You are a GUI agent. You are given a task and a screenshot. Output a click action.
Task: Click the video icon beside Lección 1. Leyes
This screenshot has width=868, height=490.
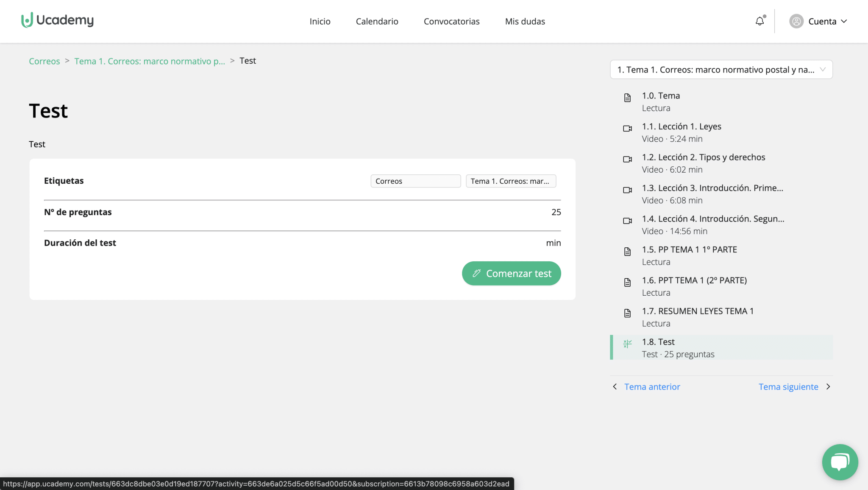click(x=627, y=128)
